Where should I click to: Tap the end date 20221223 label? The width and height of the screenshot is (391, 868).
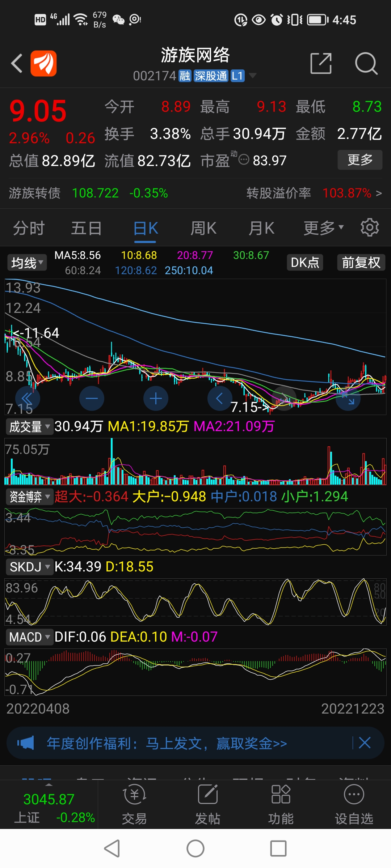[353, 709]
